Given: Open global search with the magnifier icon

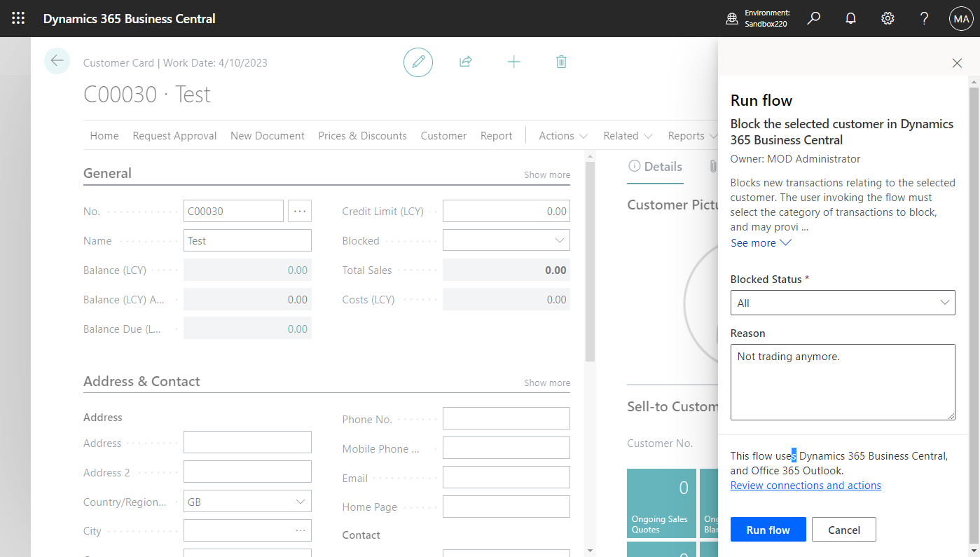Looking at the screenshot, I should [x=813, y=18].
